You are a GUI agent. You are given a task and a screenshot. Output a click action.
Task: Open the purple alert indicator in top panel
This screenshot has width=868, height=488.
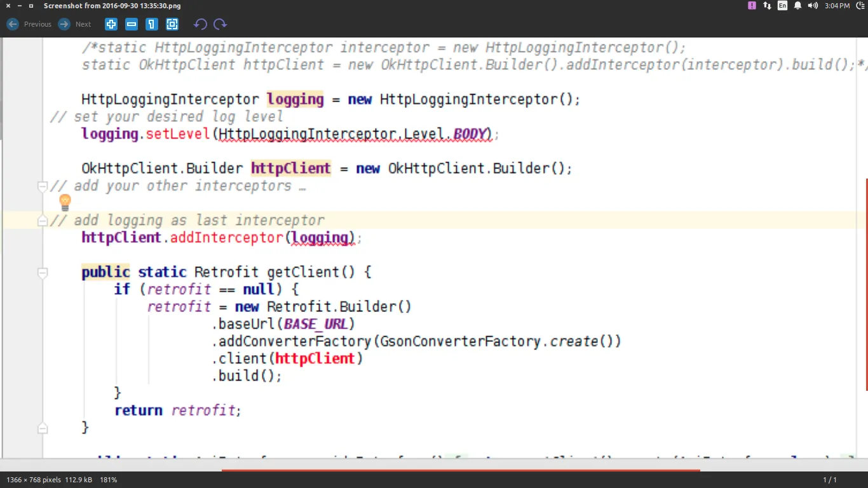pos(752,6)
